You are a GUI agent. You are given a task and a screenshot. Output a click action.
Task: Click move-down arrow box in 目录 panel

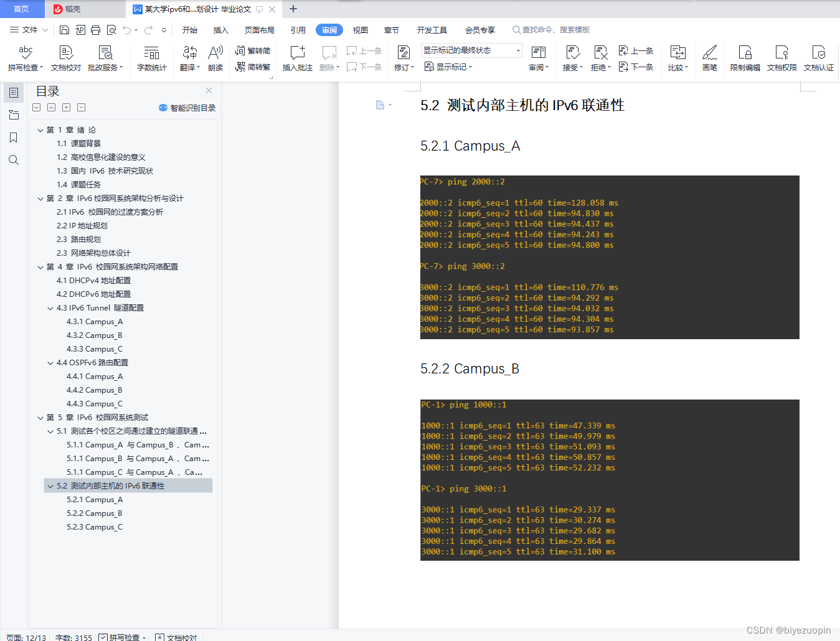37,108
